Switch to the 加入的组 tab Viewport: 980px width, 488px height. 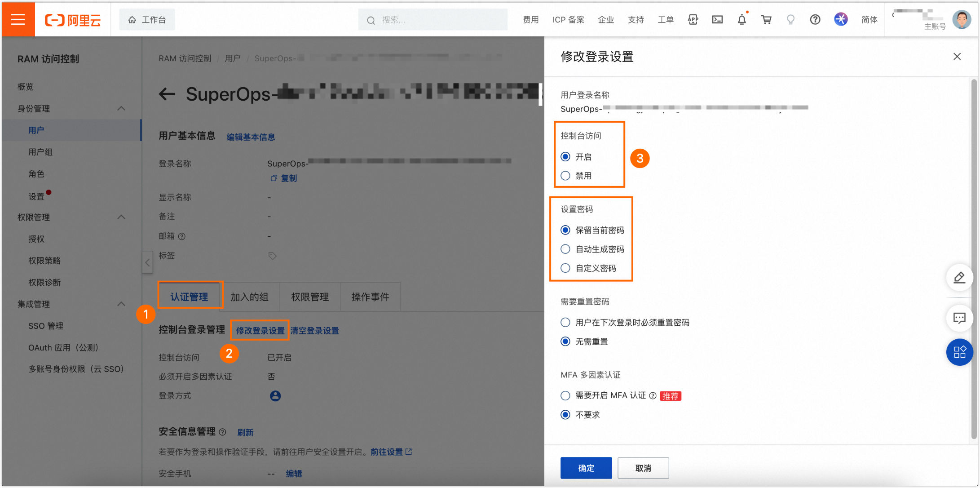point(249,297)
